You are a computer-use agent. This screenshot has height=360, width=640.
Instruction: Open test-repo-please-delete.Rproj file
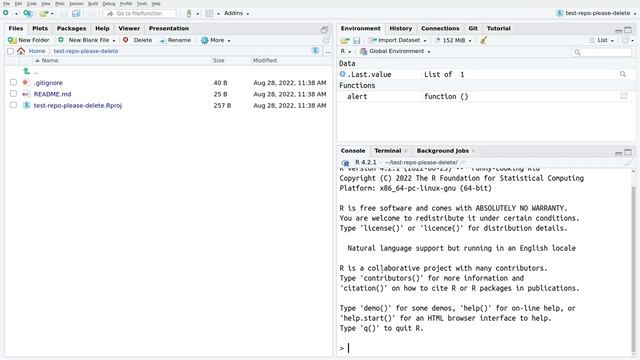78,105
